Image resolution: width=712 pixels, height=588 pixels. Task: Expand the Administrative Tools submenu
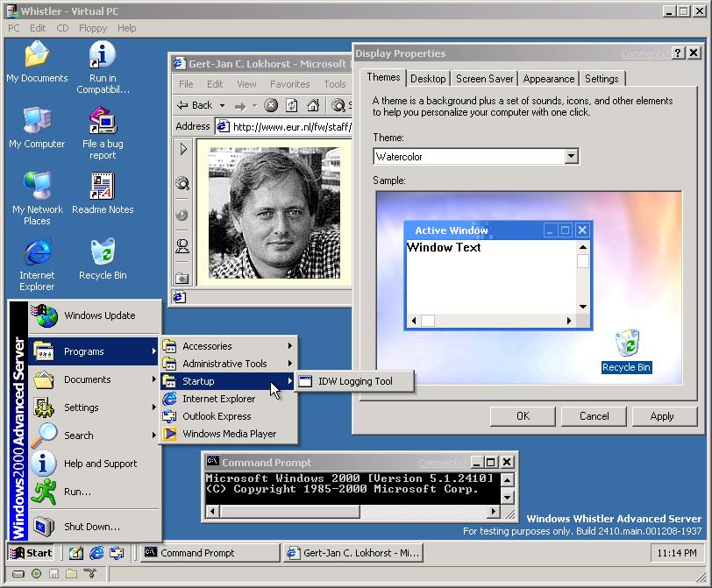pos(229,364)
